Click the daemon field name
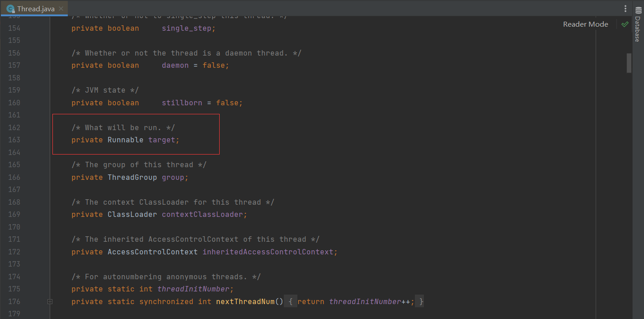Screen dimensions: 644x319 [175, 66]
